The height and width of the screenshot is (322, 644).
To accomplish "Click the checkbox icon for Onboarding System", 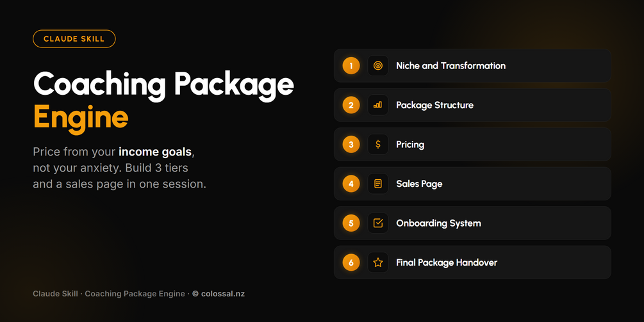I will tap(378, 223).
